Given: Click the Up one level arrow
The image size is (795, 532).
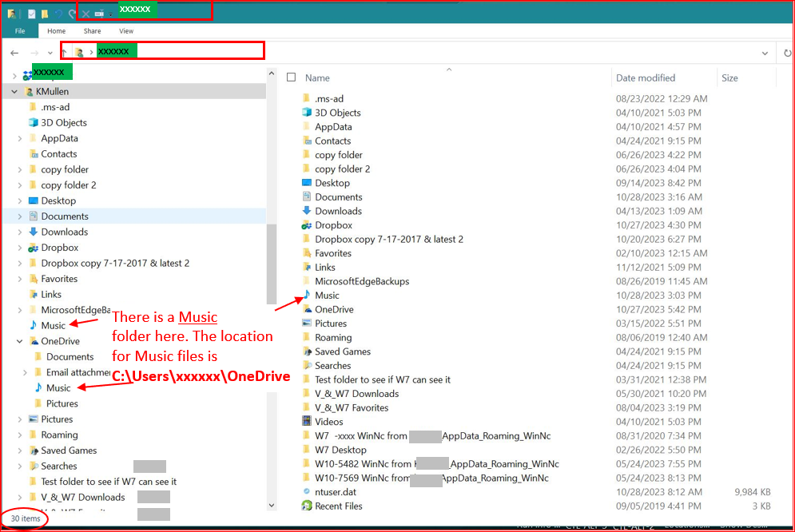Looking at the screenshot, I should coord(65,53).
